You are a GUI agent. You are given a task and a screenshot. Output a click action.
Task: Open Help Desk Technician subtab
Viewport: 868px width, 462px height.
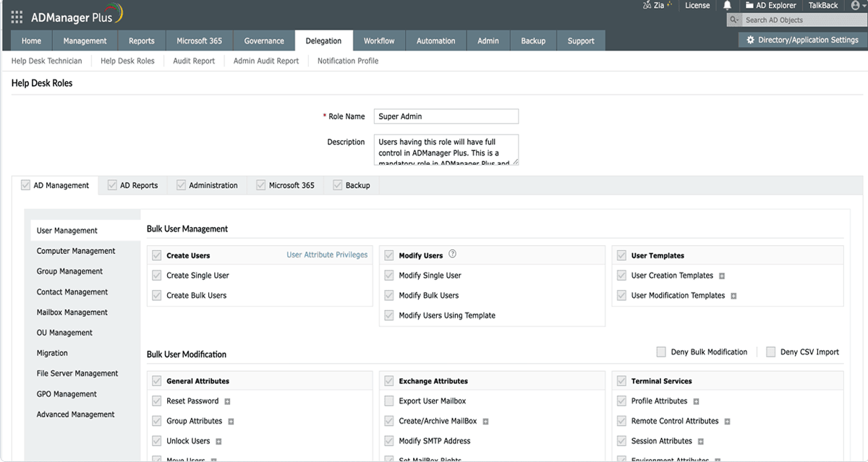tap(47, 61)
